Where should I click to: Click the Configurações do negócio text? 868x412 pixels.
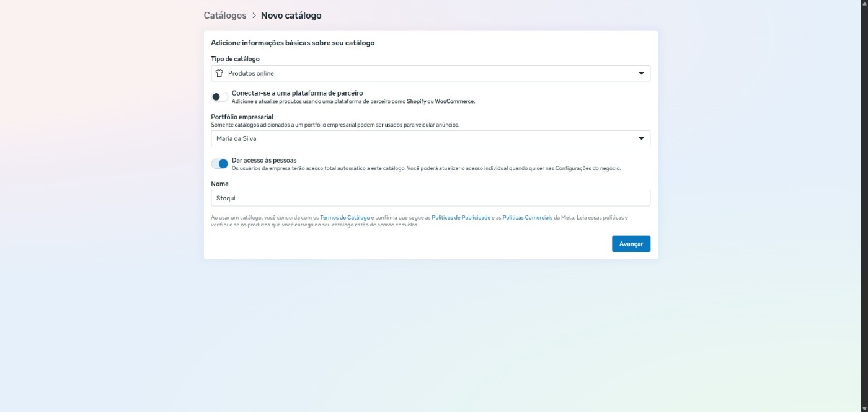(587, 168)
